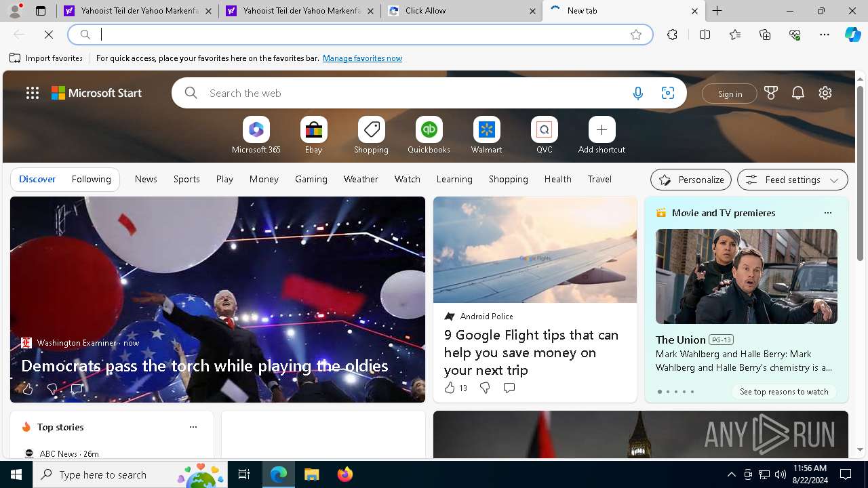Open page settings gear
The image size is (868, 488).
825,93
